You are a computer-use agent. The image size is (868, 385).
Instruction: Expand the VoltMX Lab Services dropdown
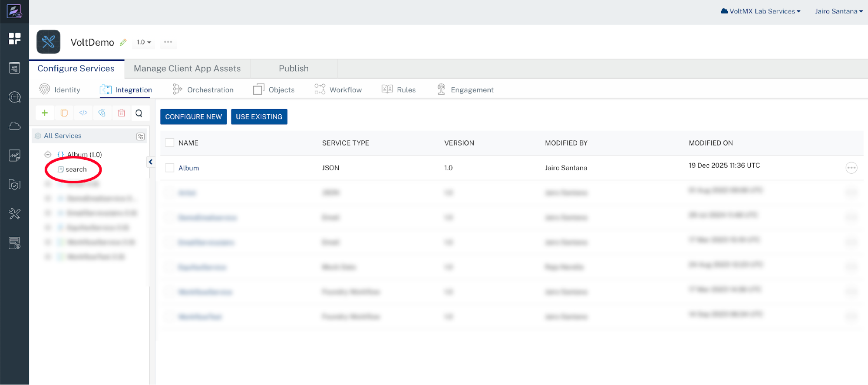[761, 11]
